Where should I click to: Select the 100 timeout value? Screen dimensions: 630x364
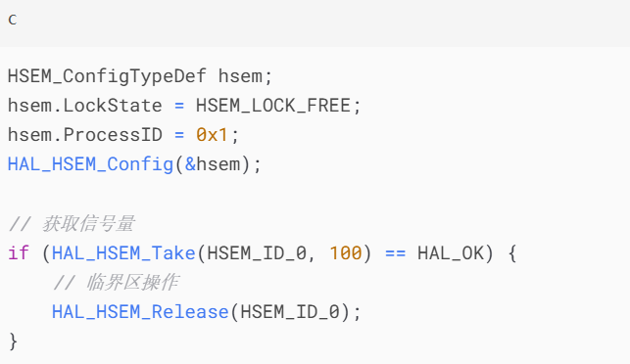346,253
